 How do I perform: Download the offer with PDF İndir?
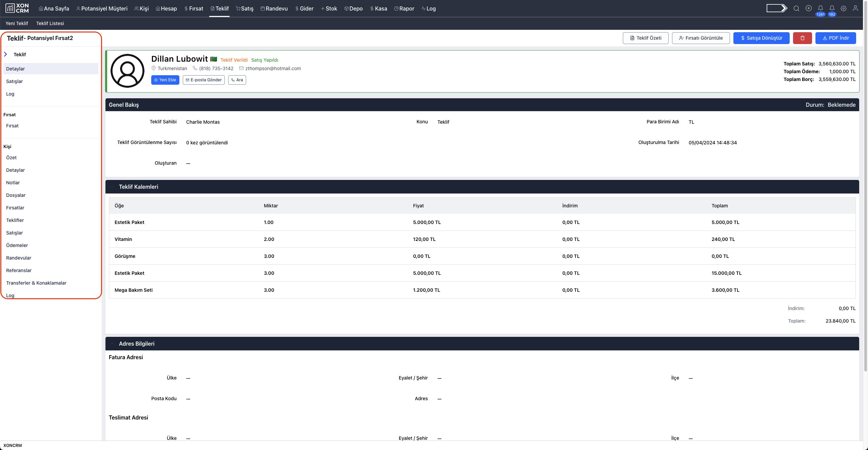pos(835,38)
